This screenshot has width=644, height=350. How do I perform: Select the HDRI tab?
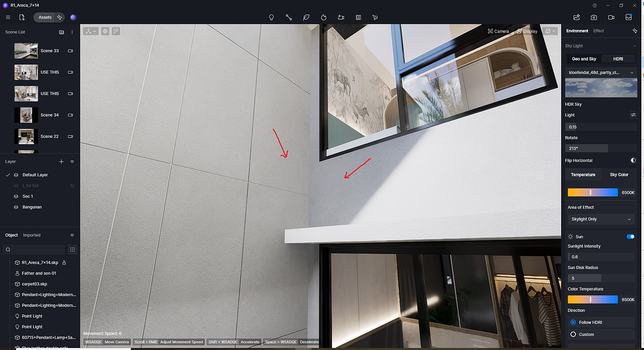click(x=618, y=59)
